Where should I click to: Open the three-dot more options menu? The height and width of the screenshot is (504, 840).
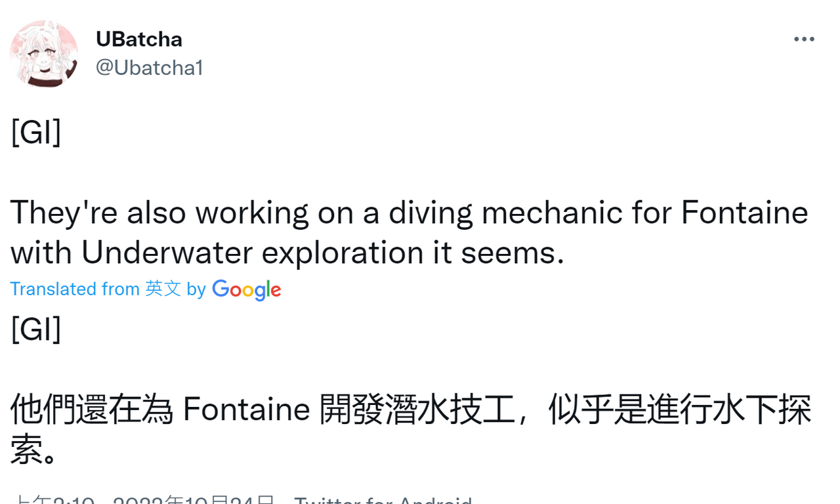[x=804, y=40]
